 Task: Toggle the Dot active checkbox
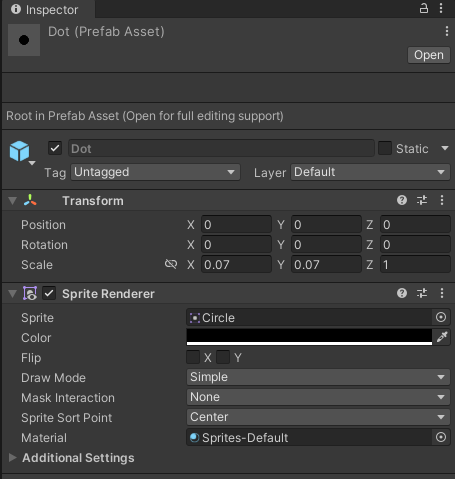click(55, 148)
